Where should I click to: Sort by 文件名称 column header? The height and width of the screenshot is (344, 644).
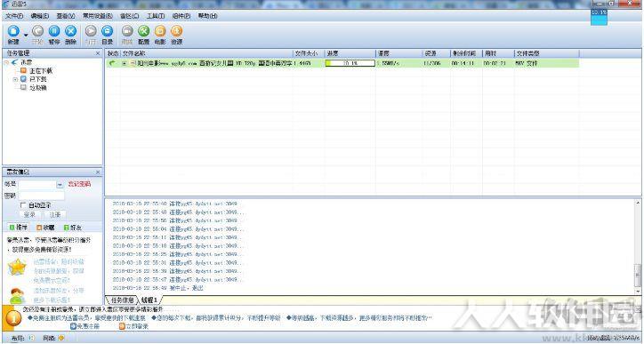pyautogui.click(x=206, y=53)
